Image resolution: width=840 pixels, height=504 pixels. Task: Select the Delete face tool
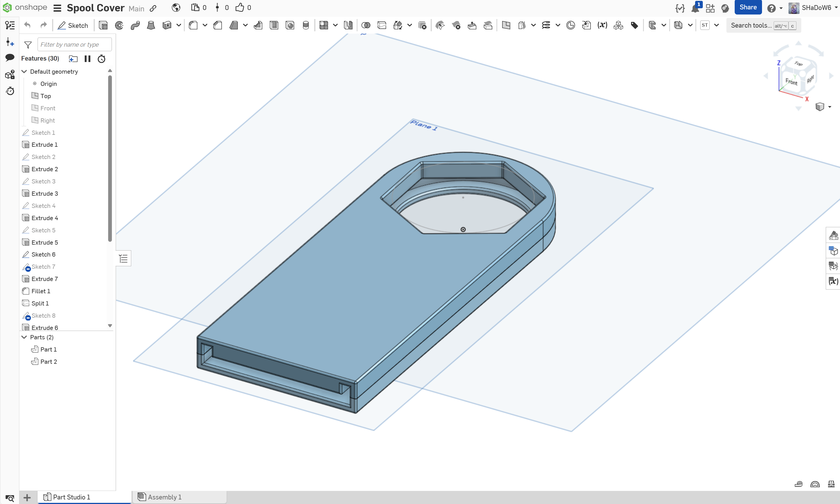click(x=456, y=26)
